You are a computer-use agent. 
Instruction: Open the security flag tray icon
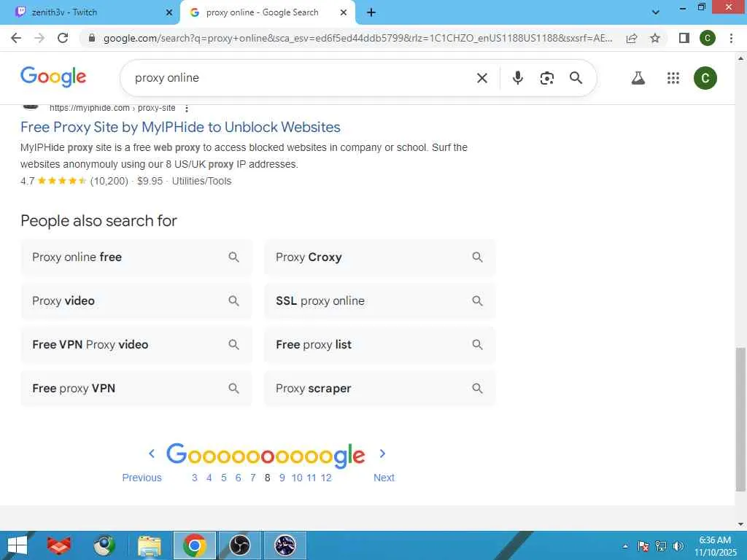643,546
